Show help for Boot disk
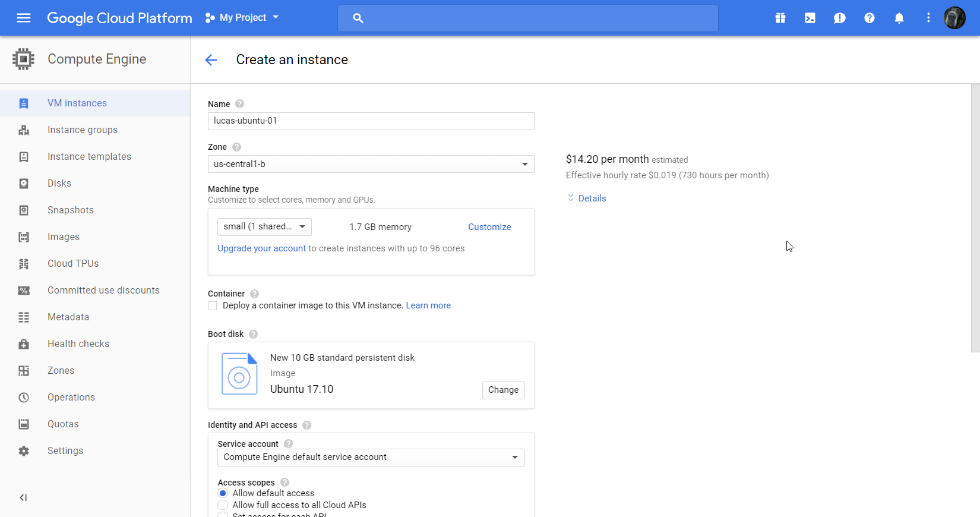980x517 pixels. (253, 334)
